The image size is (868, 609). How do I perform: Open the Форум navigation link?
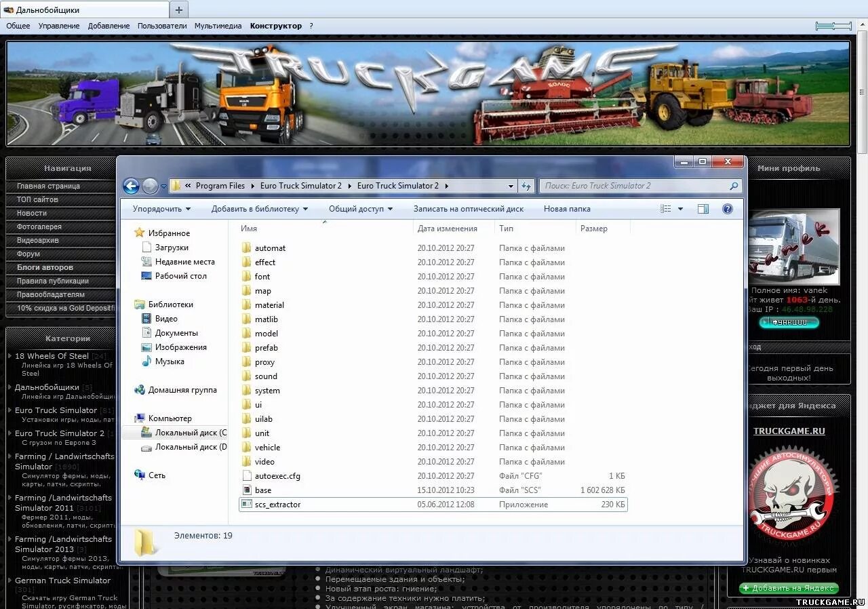pyautogui.click(x=28, y=254)
